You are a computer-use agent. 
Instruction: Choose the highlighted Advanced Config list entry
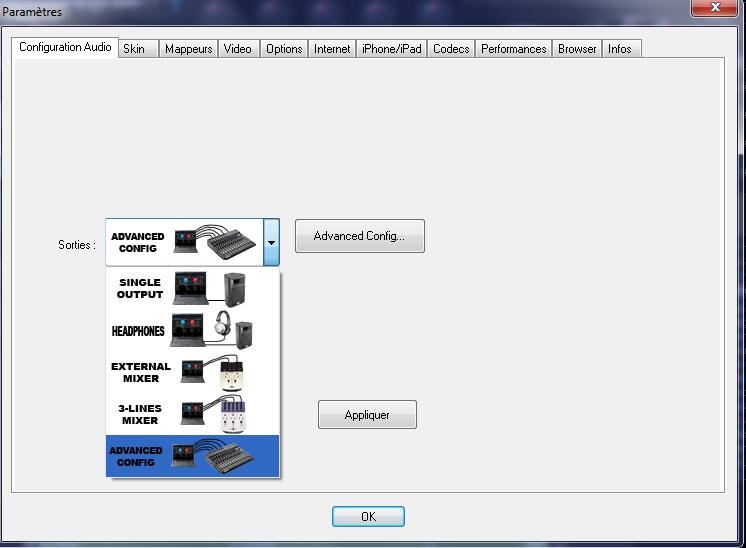[192, 456]
